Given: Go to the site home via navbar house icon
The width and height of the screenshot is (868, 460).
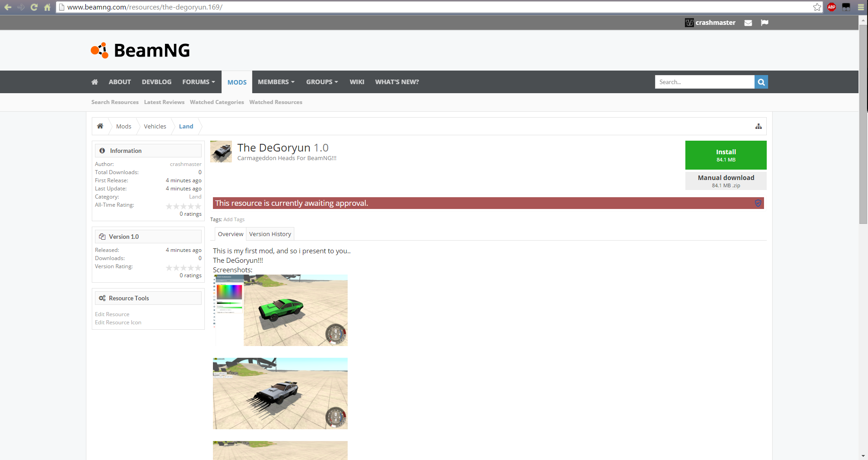Looking at the screenshot, I should pyautogui.click(x=94, y=82).
